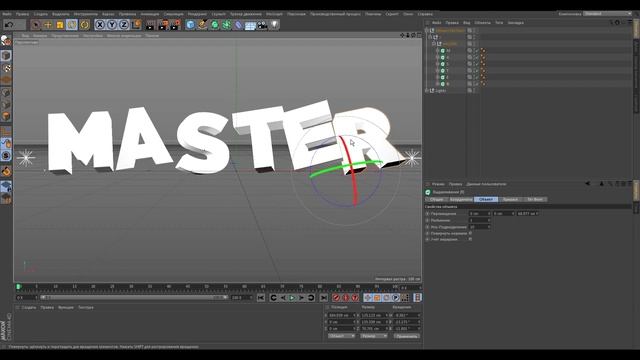Add a light bulb object
This screenshot has width=640, height=360.
tap(274, 25)
